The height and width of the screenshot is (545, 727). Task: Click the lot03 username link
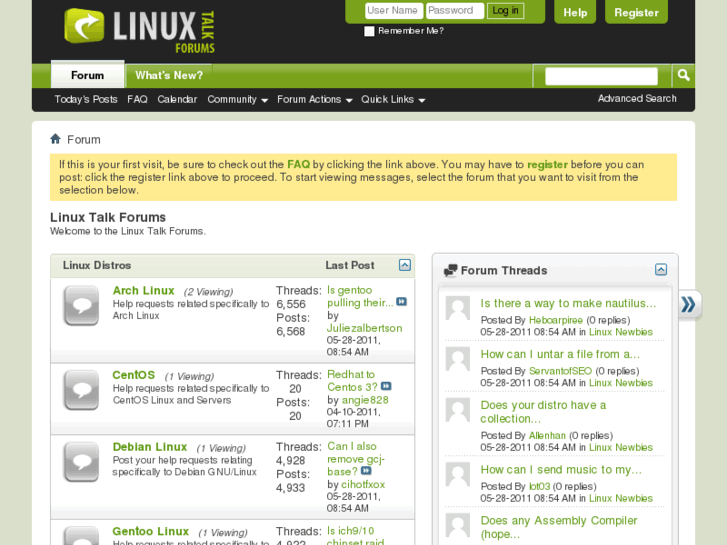539,487
